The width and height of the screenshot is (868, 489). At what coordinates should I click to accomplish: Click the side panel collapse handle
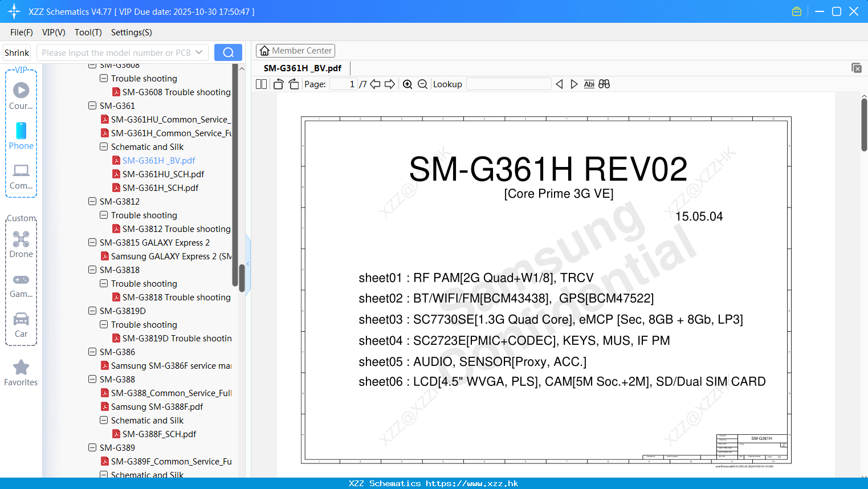click(x=248, y=263)
